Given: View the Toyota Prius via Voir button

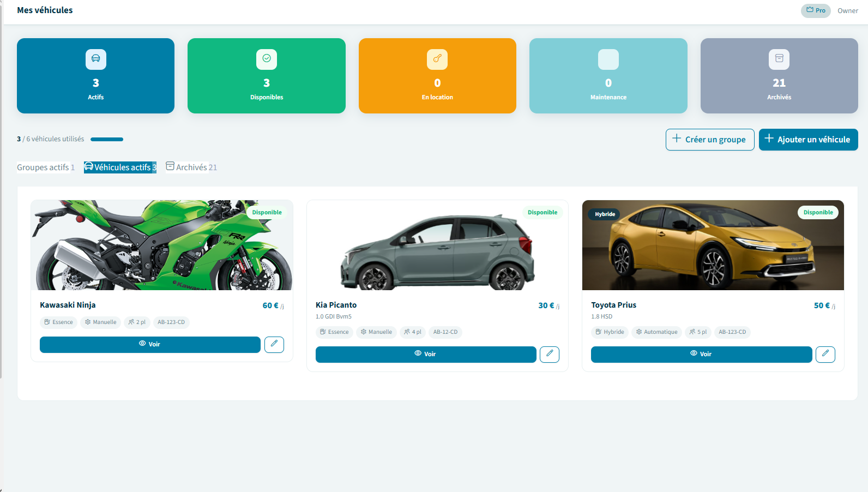Looking at the screenshot, I should [x=702, y=355].
